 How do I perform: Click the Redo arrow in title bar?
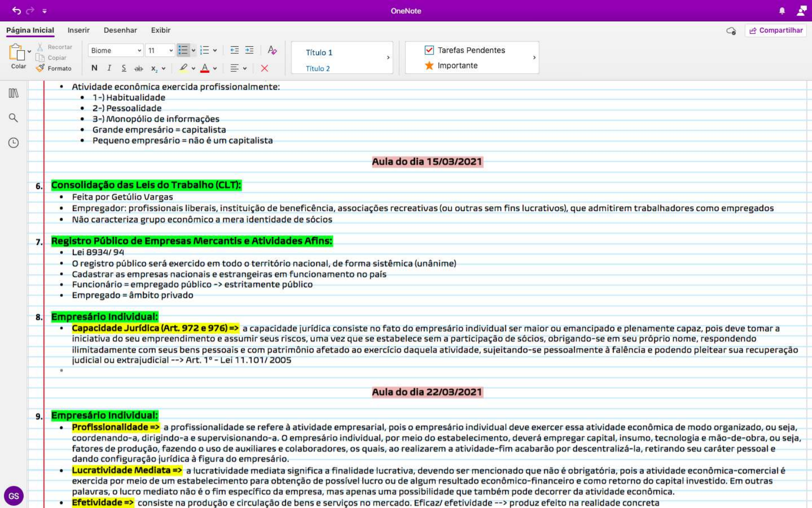30,11
